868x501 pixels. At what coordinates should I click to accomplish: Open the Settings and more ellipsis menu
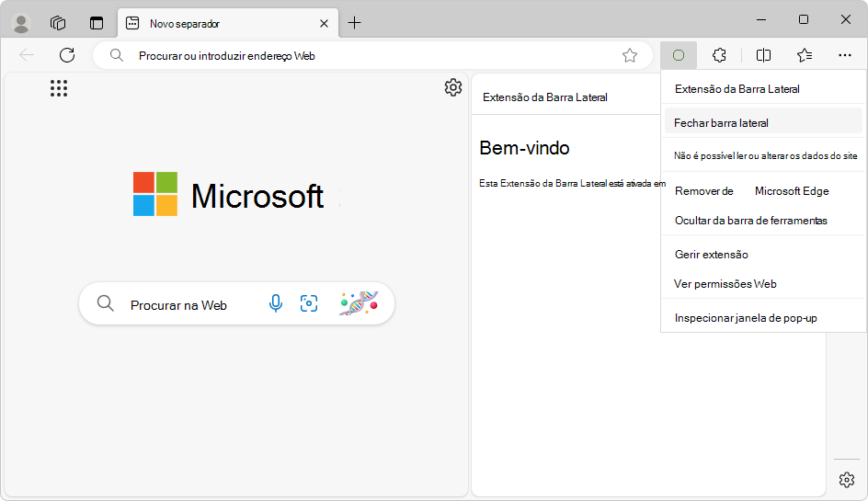[845, 55]
